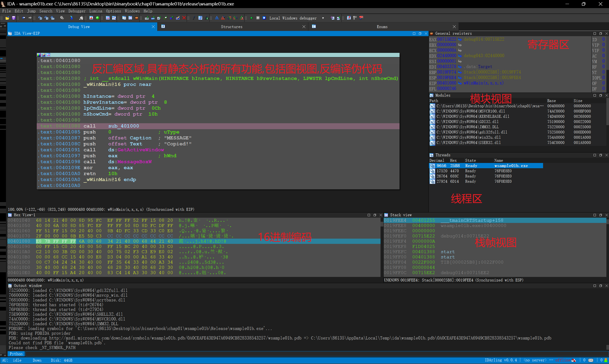
Task: Open the Lumina menu
Action: tap(96, 11)
